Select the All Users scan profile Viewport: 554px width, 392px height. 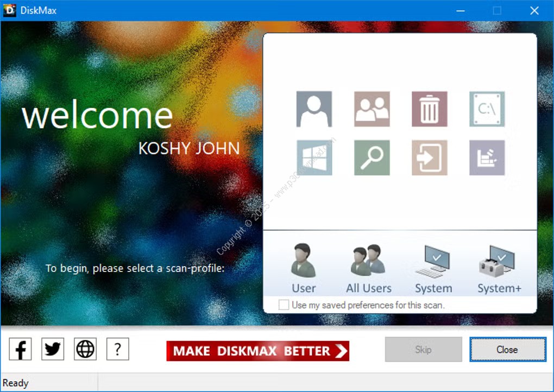tap(369, 268)
